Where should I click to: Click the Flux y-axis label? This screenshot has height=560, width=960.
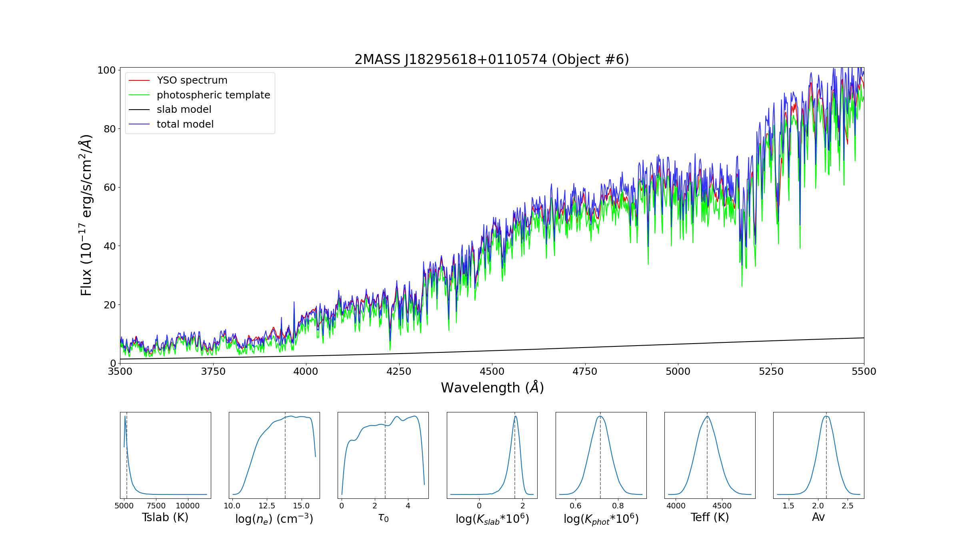click(x=86, y=215)
